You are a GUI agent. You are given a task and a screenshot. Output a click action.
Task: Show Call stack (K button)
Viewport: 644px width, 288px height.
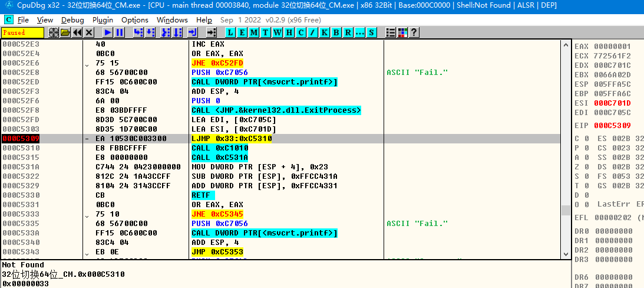click(325, 33)
